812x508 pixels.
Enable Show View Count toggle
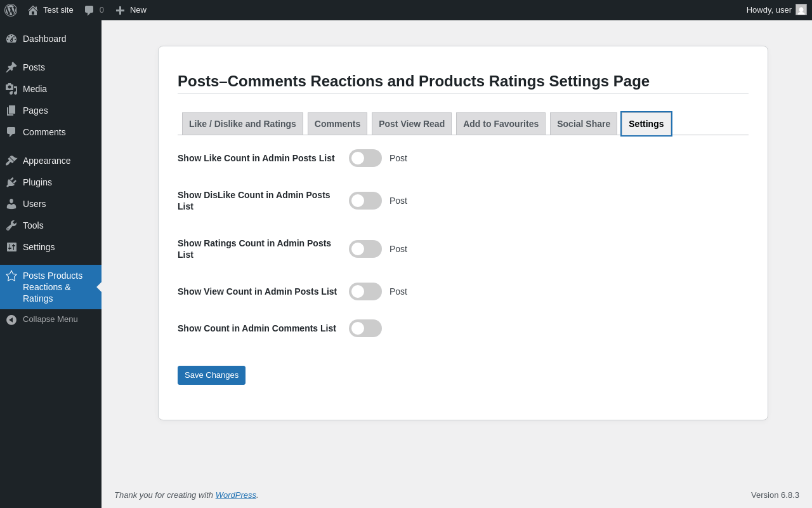tap(365, 291)
